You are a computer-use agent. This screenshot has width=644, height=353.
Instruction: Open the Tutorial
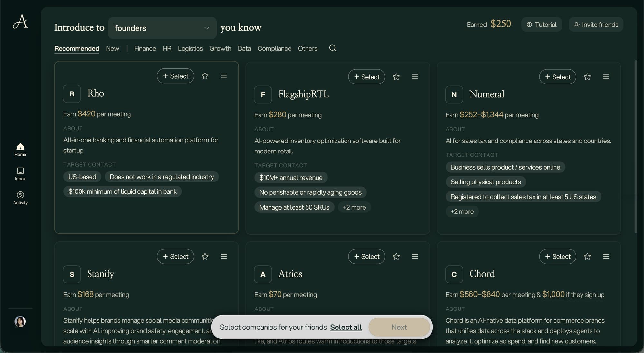point(542,25)
